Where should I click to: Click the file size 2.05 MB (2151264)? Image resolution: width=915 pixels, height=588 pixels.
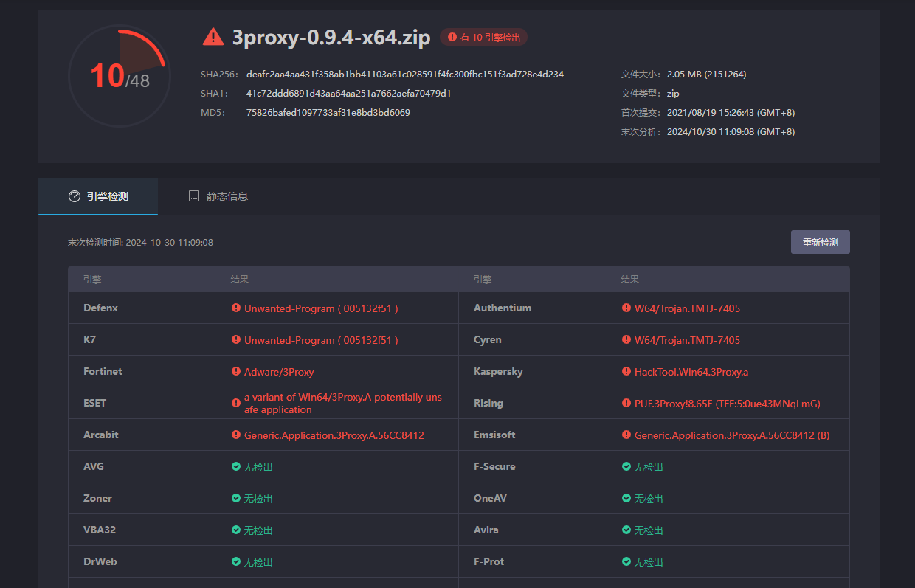(x=706, y=75)
